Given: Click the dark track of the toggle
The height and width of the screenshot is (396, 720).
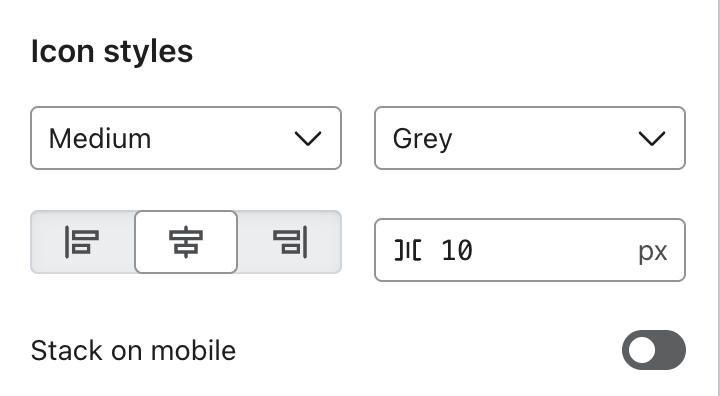Looking at the screenshot, I should coord(670,350).
